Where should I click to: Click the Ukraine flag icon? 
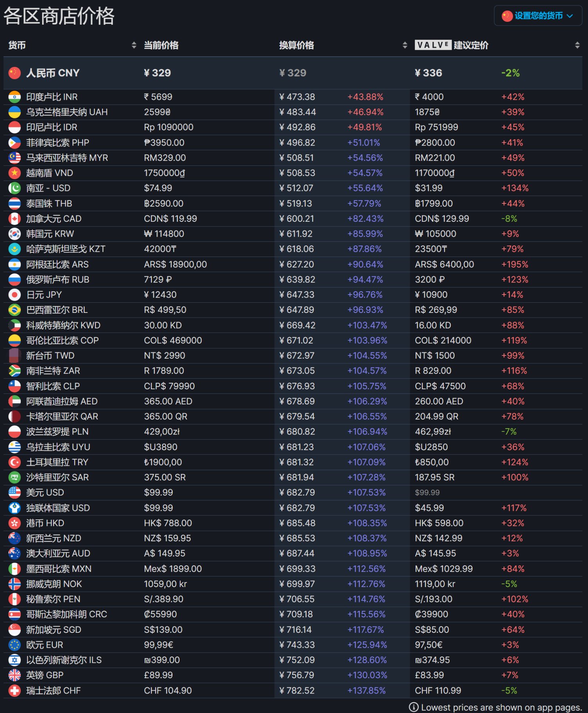tap(14, 112)
